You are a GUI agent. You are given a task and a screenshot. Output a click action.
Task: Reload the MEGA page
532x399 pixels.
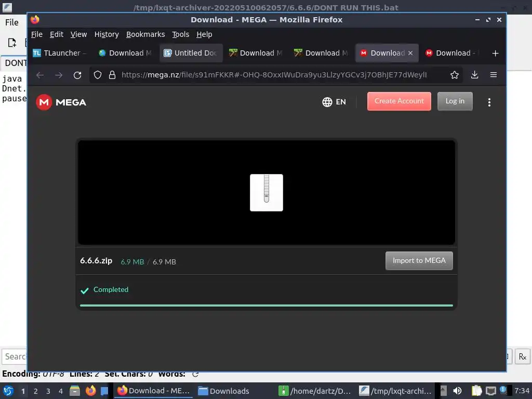coord(77,75)
